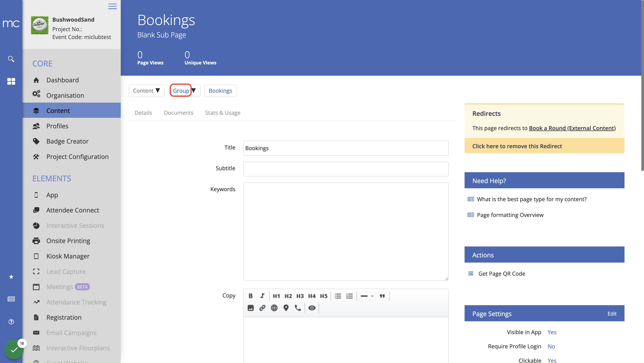
Task: Switch to the Stats & Usage tab
Action: click(x=223, y=113)
